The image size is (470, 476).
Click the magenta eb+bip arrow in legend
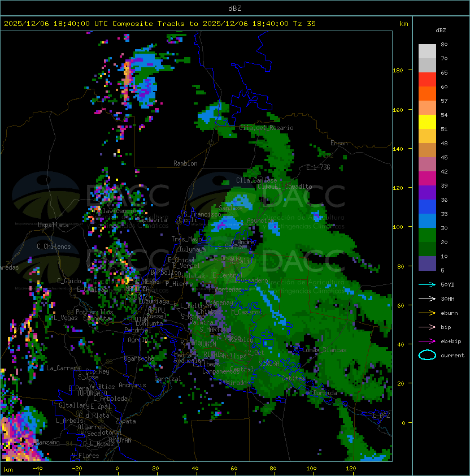[427, 341]
